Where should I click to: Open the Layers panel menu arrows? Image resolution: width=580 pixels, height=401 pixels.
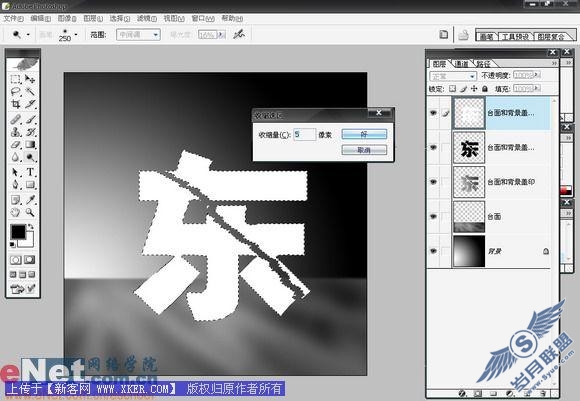pos(554,64)
